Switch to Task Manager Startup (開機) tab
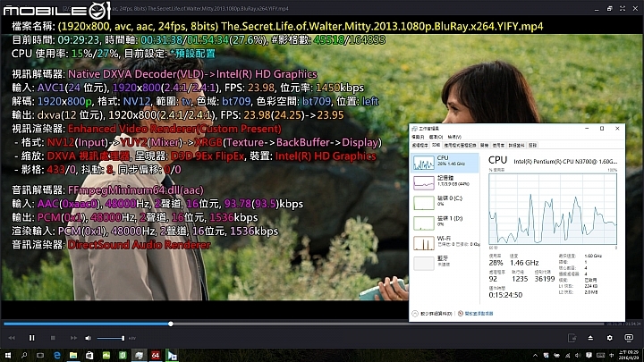The width and height of the screenshot is (644, 362). pyautogui.click(x=485, y=146)
